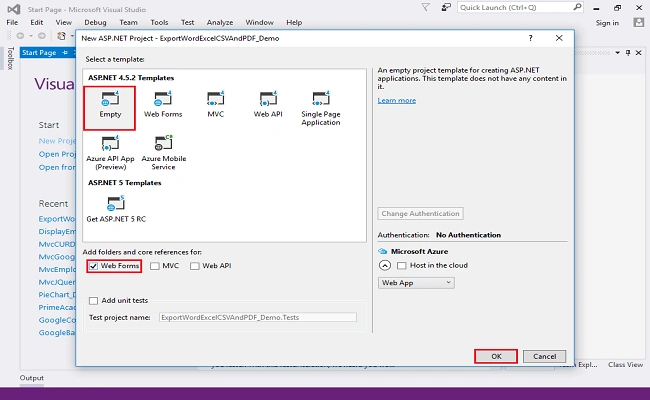Choose the MVC template icon
The height and width of the screenshot is (400, 650).
[216, 99]
